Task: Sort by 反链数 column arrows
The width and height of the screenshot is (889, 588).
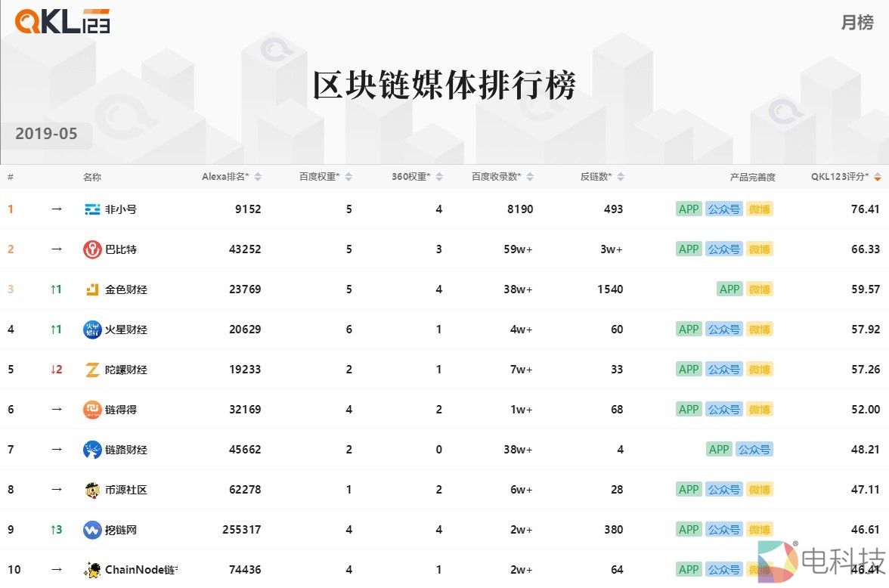Action: click(621, 177)
